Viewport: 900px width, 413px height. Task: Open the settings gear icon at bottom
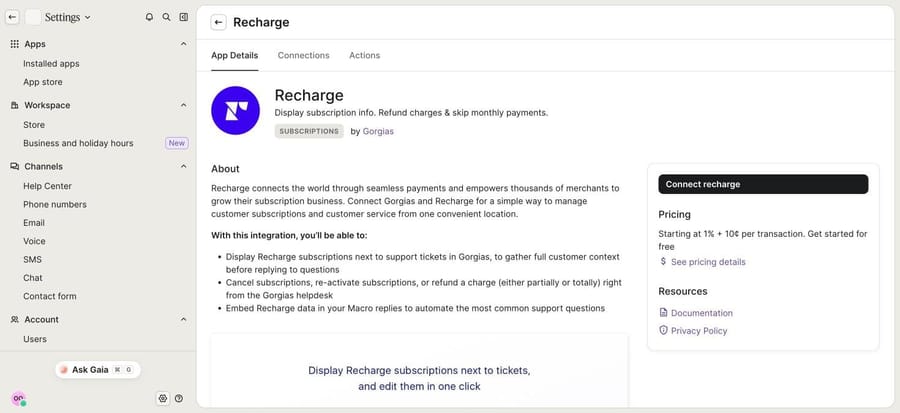[x=162, y=398]
